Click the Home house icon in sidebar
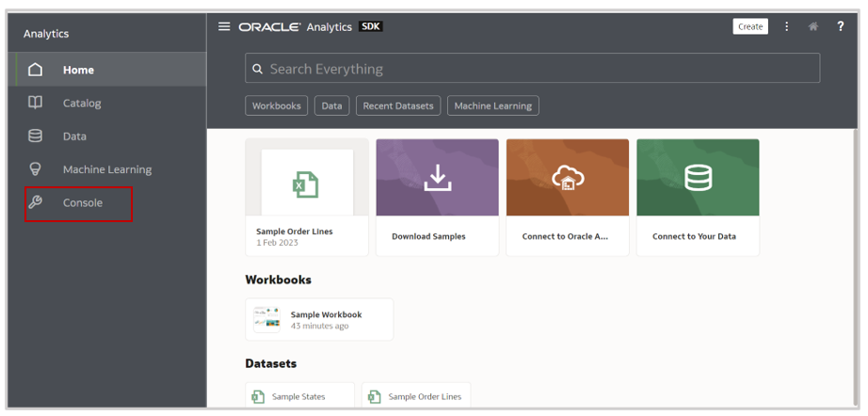The height and width of the screenshot is (416, 868). 36,70
